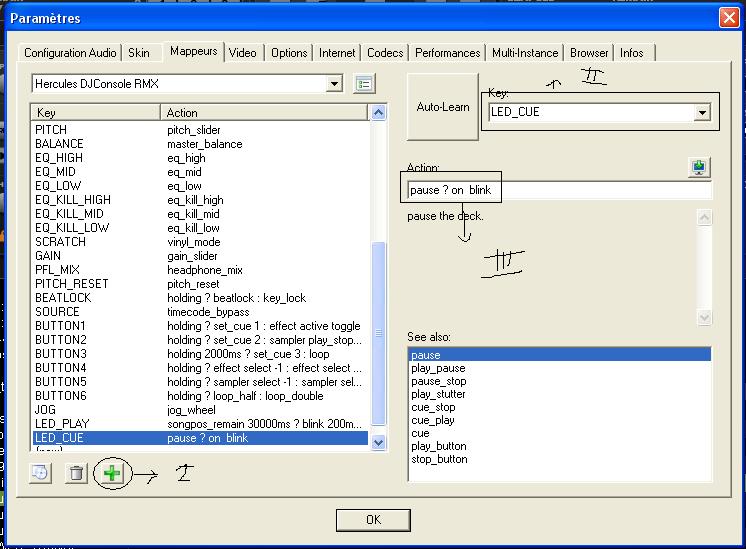
Task: Select the EQ_KILL_LOW mapping row
Action: coord(200,228)
